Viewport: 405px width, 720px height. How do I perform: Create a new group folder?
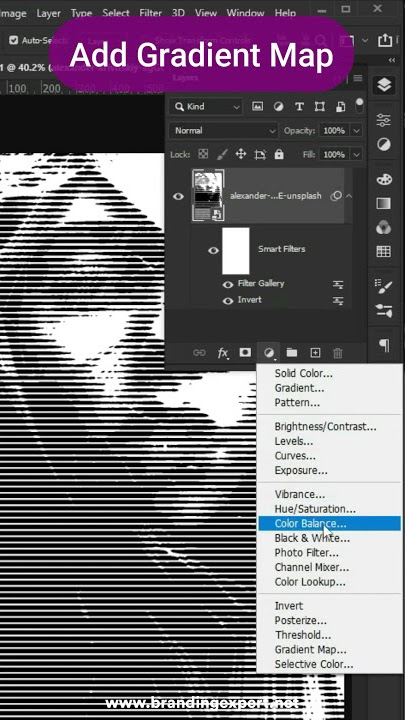point(292,352)
